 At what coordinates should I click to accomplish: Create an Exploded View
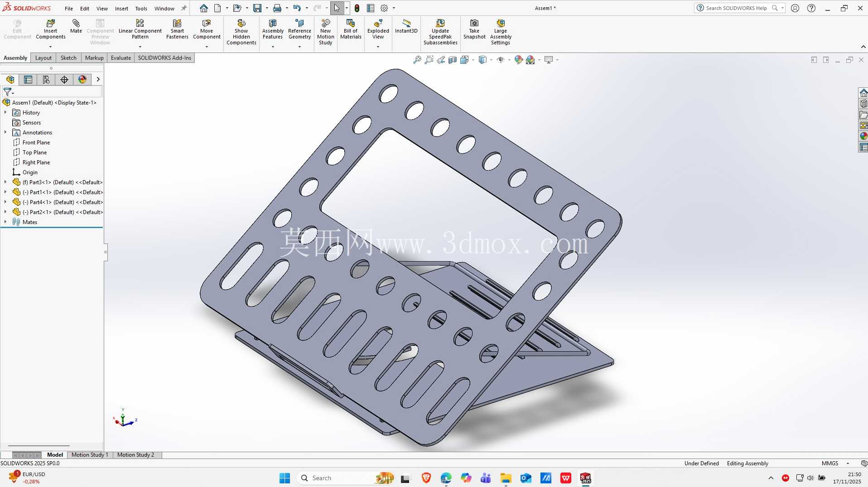pyautogui.click(x=378, y=29)
